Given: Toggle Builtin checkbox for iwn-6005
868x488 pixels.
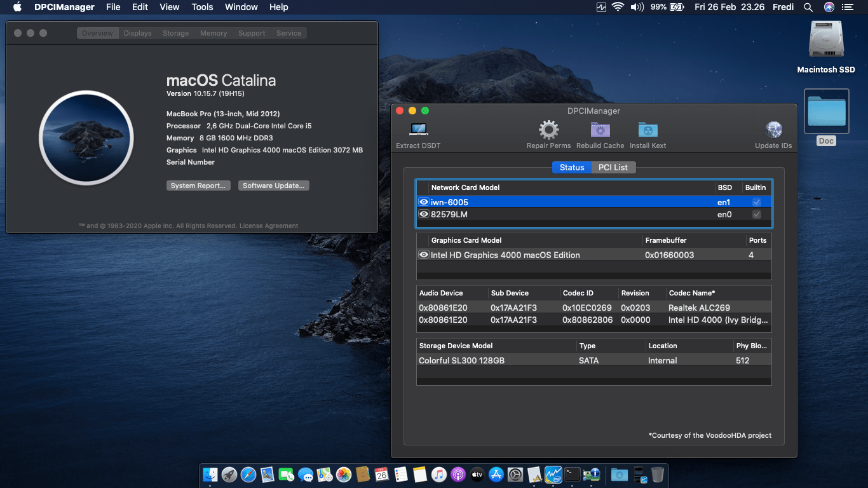Looking at the screenshot, I should 756,202.
